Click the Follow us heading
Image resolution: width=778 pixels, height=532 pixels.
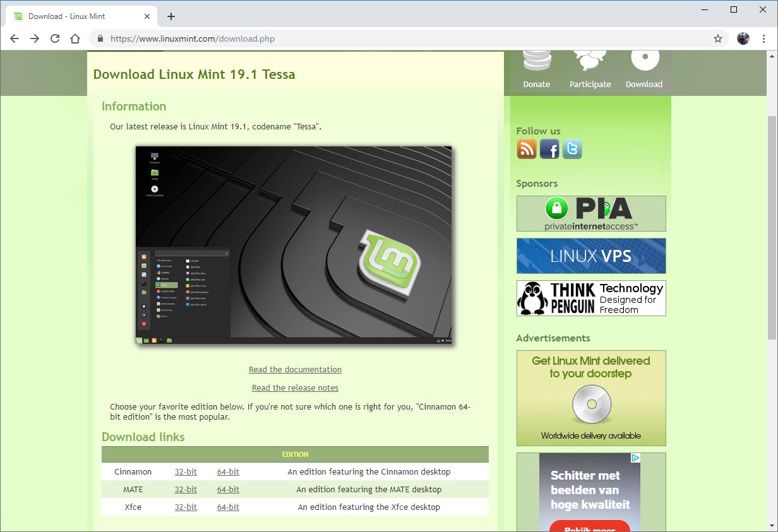pos(538,131)
